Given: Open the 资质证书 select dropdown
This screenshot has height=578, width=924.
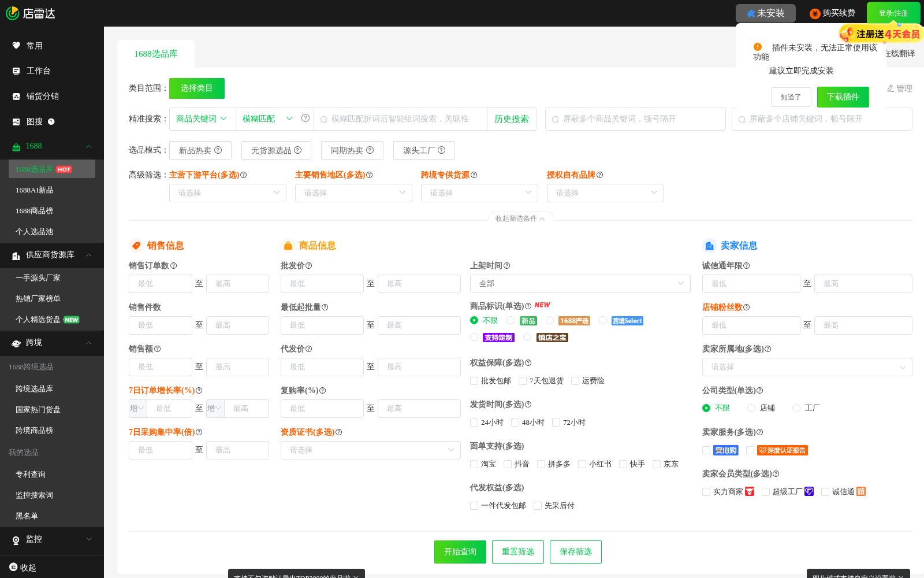Looking at the screenshot, I should tap(371, 450).
